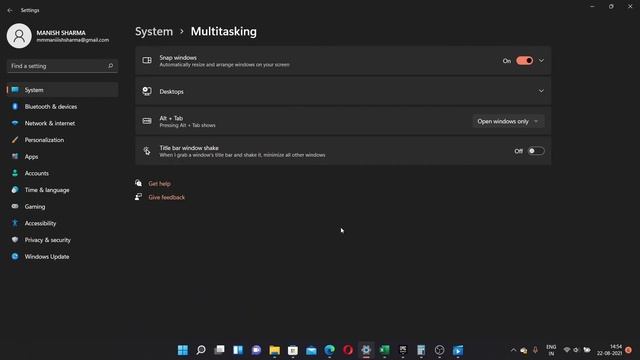Click the search magnifier in Find a setting
The image size is (640, 360).
click(x=110, y=66)
